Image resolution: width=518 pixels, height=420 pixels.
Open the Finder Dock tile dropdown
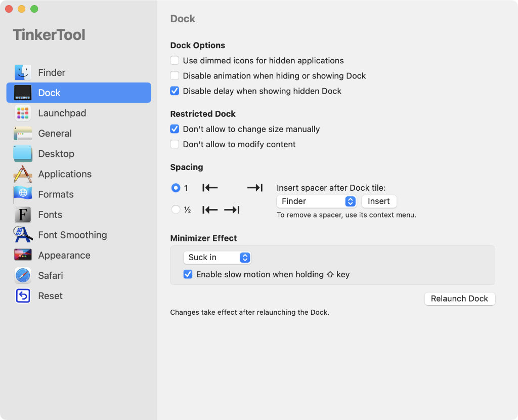click(317, 201)
